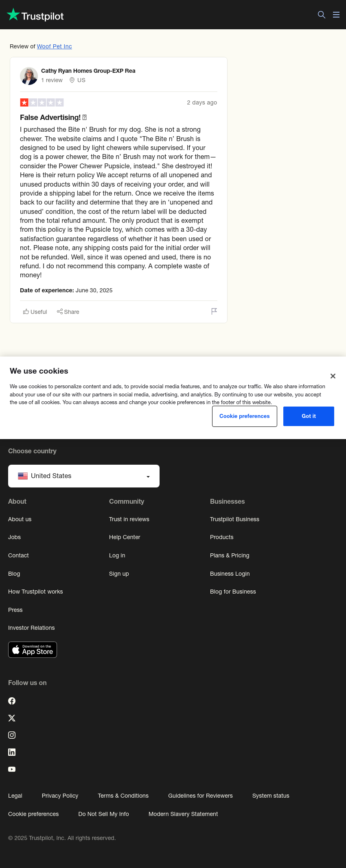Open the hamburger navigation menu
This screenshot has width=346, height=868.
(336, 15)
